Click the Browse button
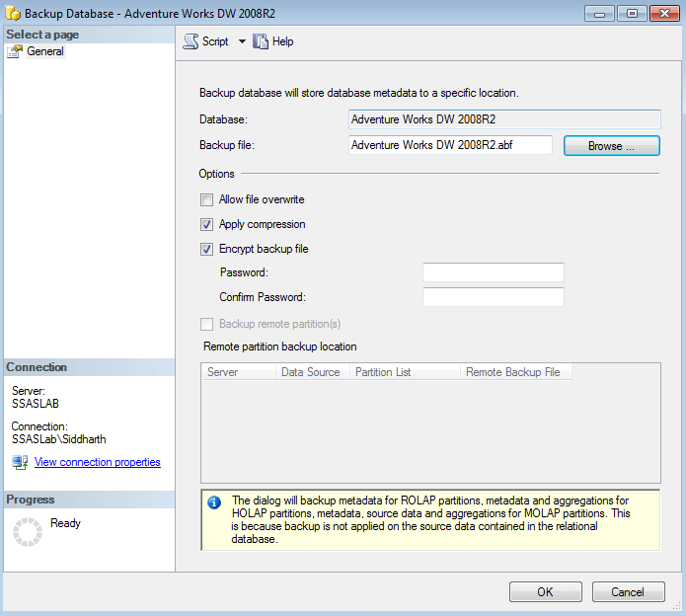Viewport: 686px width, 616px height. click(612, 146)
